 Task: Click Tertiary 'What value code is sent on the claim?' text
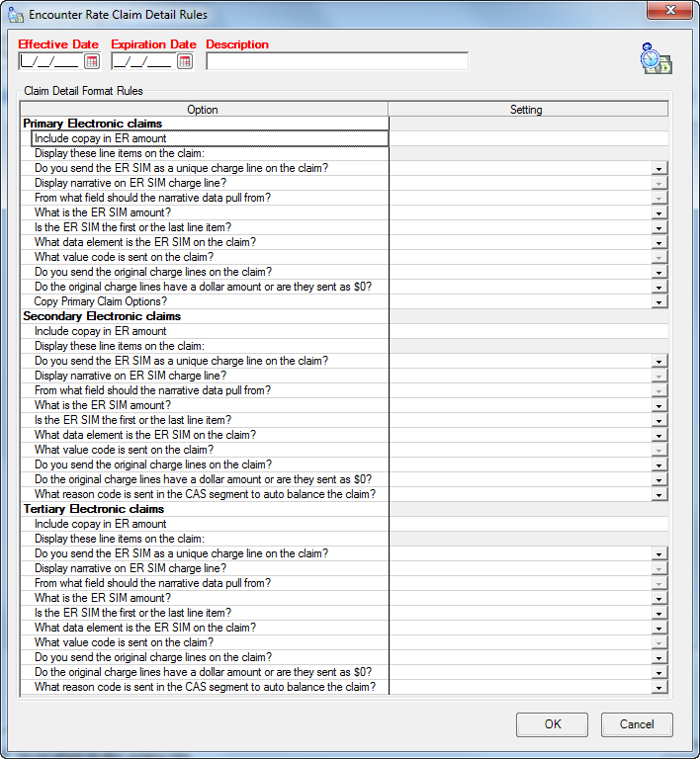[124, 642]
